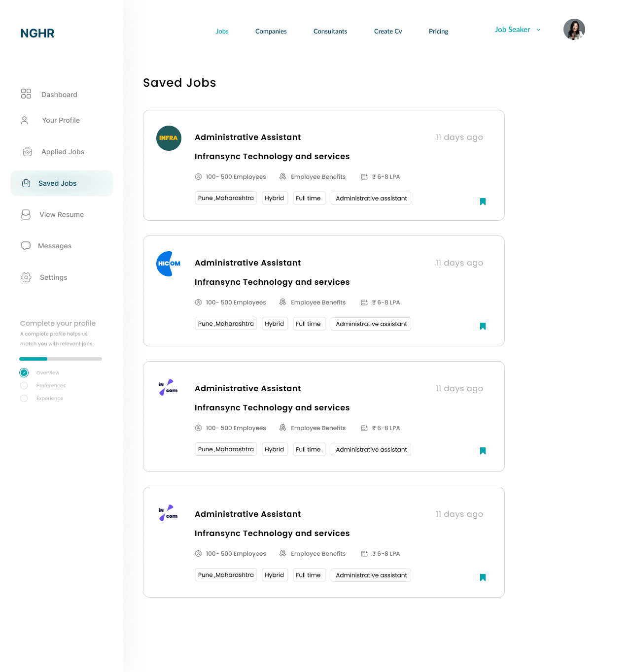Click Administrative assistant tag on HICOM card

(x=371, y=324)
